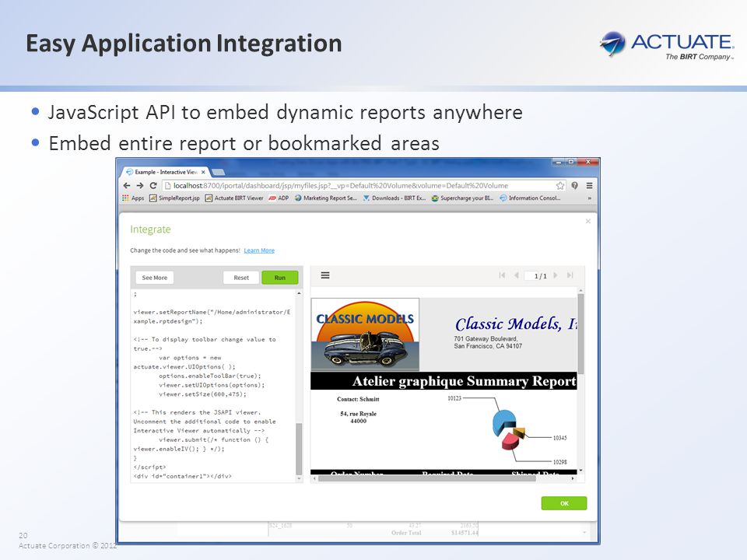Jump to the first report page
This screenshot has height=560, width=747.
(502, 275)
